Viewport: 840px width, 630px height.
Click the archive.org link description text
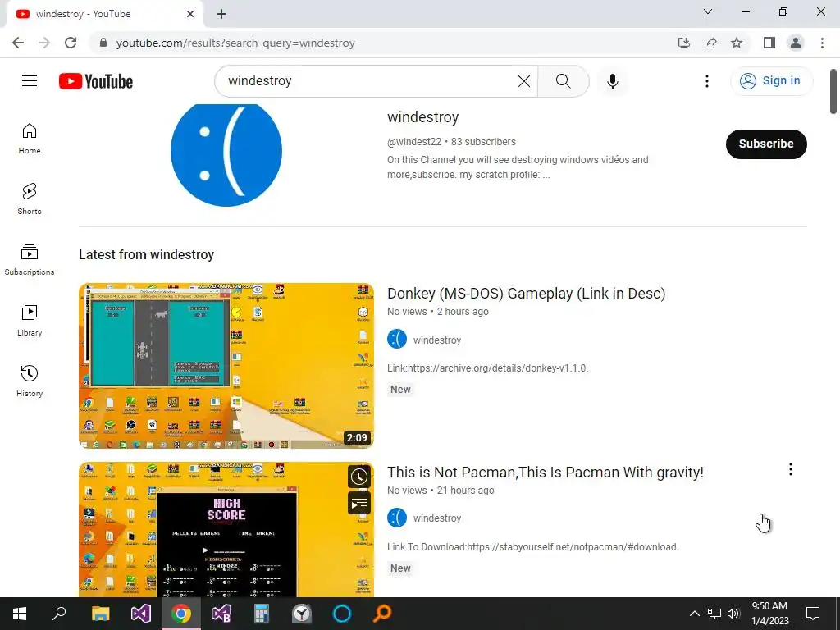click(x=487, y=368)
